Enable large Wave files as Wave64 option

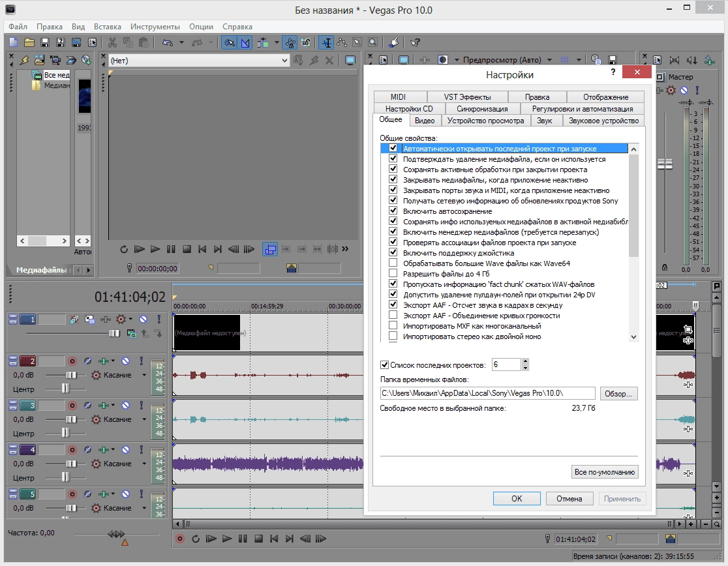393,263
